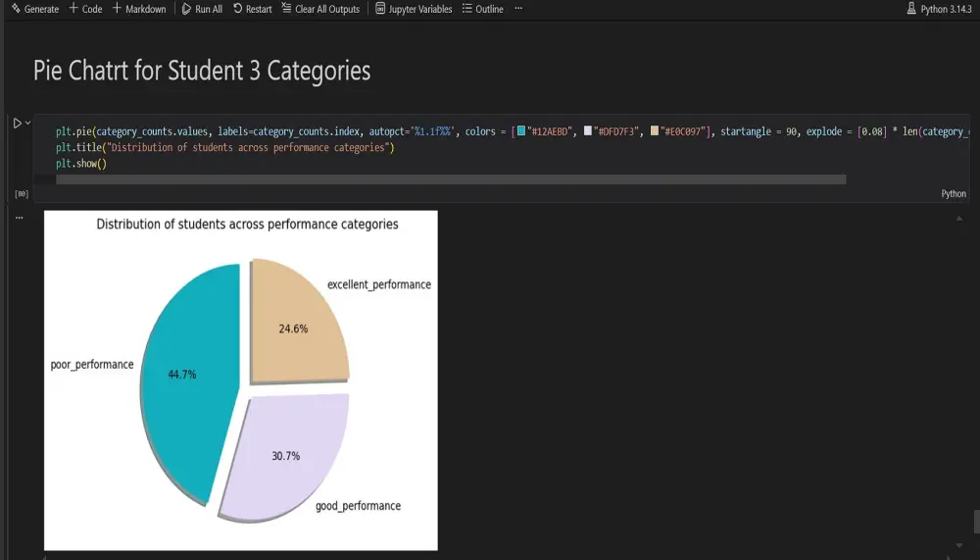Restart the notebook kernel

point(253,9)
